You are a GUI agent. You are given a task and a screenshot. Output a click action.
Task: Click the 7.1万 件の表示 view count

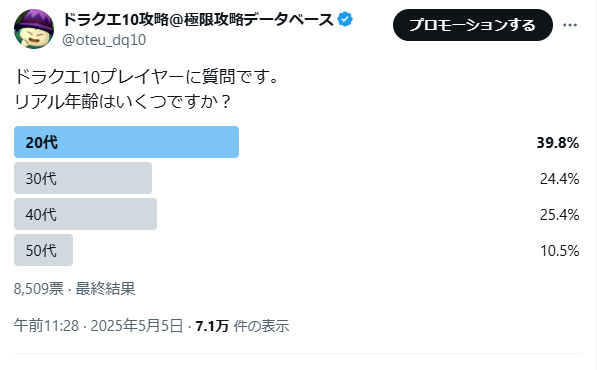click(x=243, y=326)
